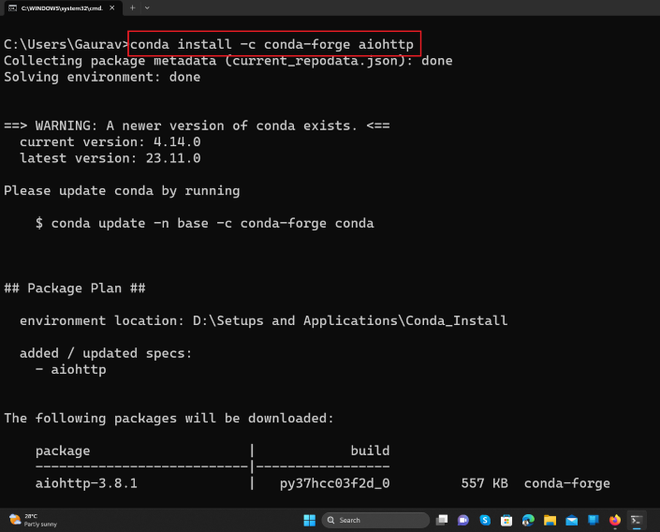Select the Terminal icon in taskbar
Screen dimensions: 660x532
pos(636,520)
